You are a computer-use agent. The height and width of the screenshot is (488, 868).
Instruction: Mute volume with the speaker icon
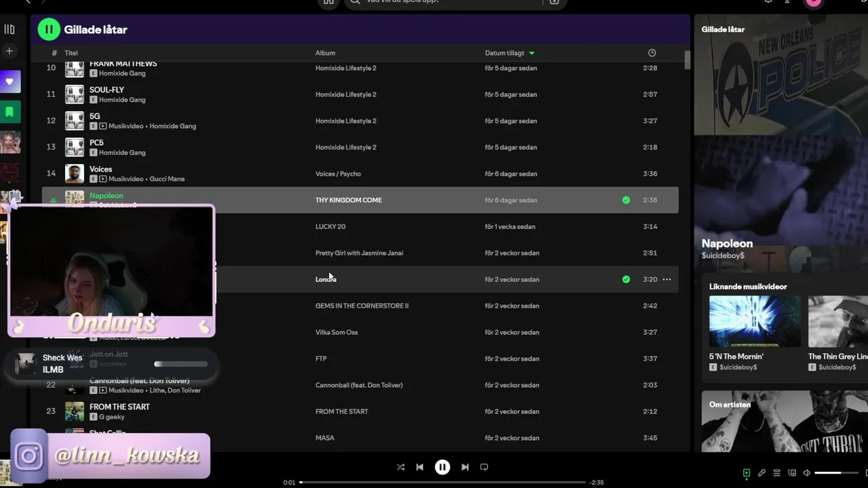(806, 472)
